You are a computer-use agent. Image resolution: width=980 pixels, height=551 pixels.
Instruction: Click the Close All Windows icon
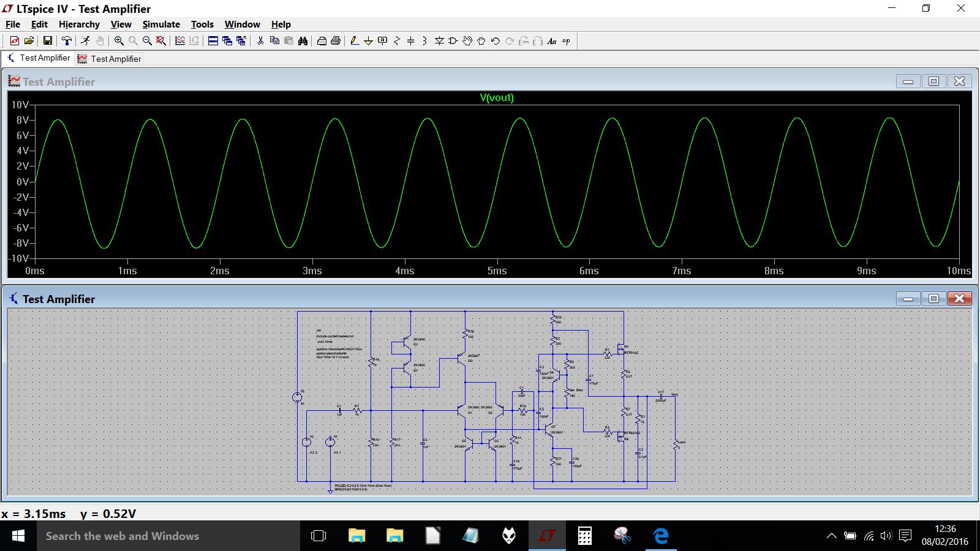pos(241,41)
